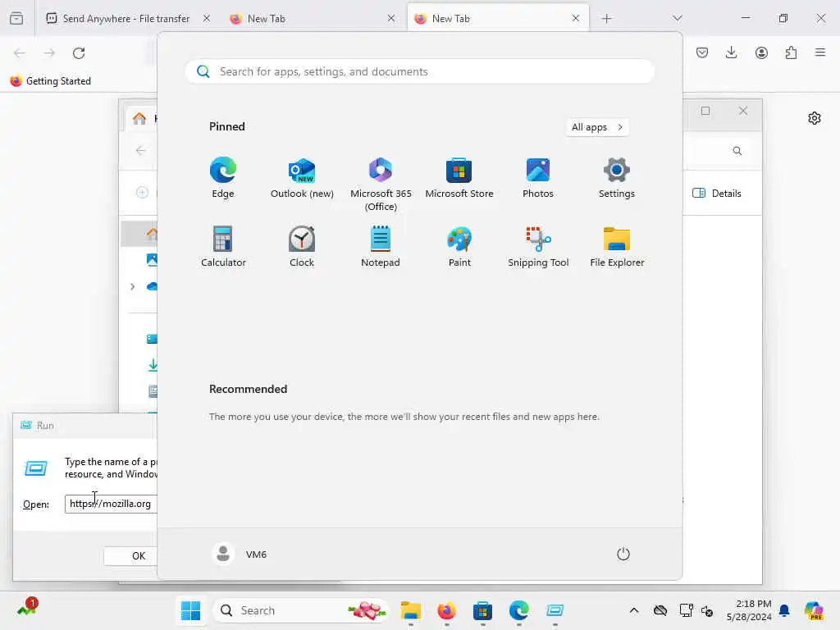The image size is (840, 630).
Task: Launch the Photos app
Action: (x=538, y=178)
